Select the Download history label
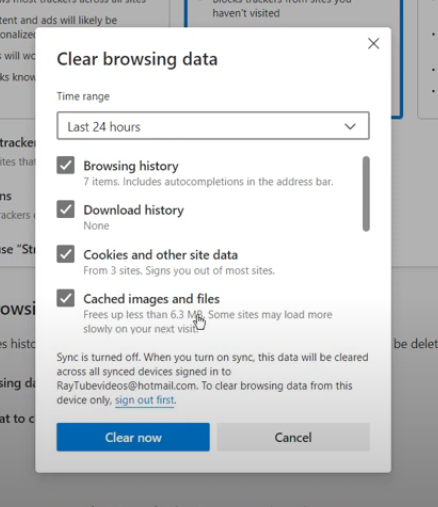 pos(133,210)
